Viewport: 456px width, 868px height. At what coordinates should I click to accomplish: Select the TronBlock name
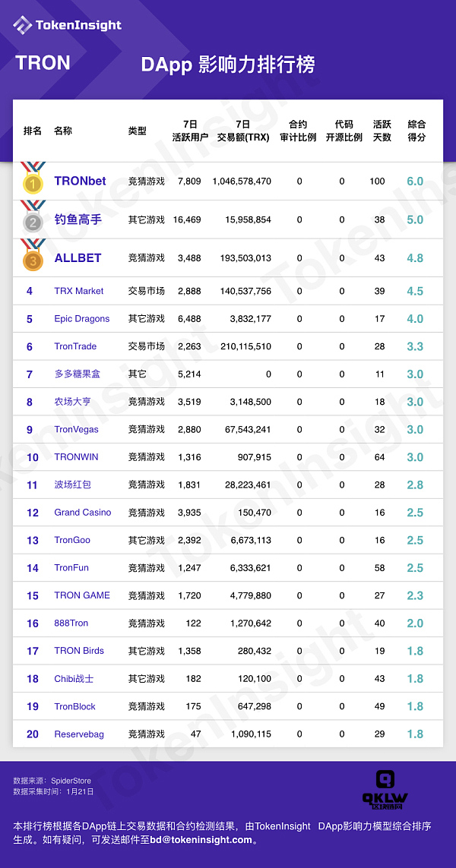pyautogui.click(x=74, y=707)
